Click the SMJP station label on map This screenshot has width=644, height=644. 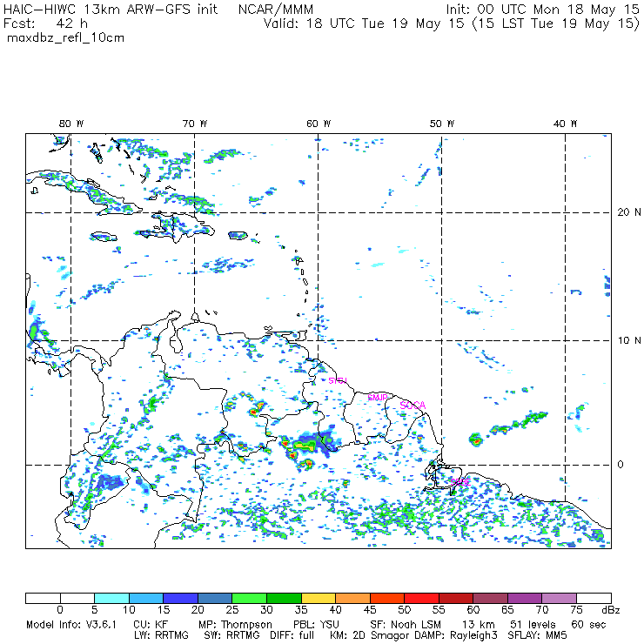click(x=378, y=398)
